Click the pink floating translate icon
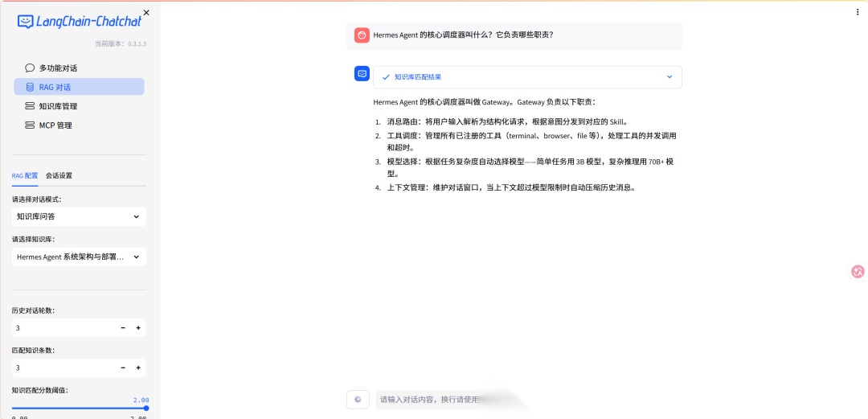The height and width of the screenshot is (419, 868). (858, 272)
